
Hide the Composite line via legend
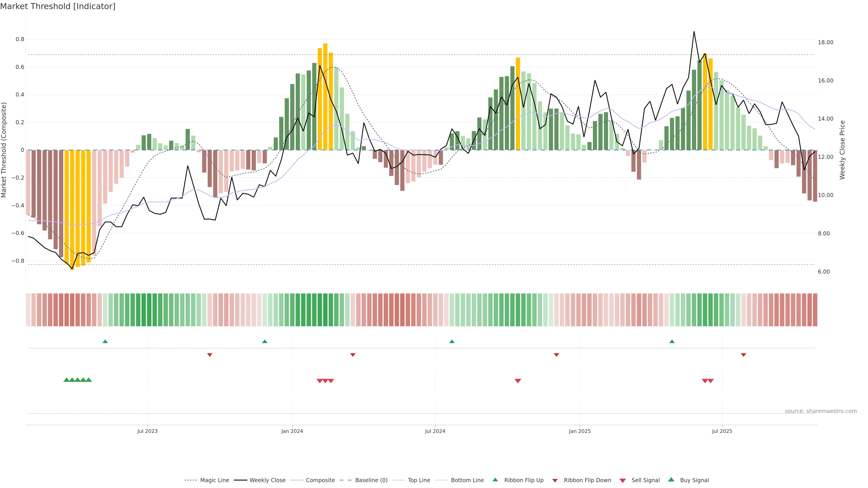(320, 480)
